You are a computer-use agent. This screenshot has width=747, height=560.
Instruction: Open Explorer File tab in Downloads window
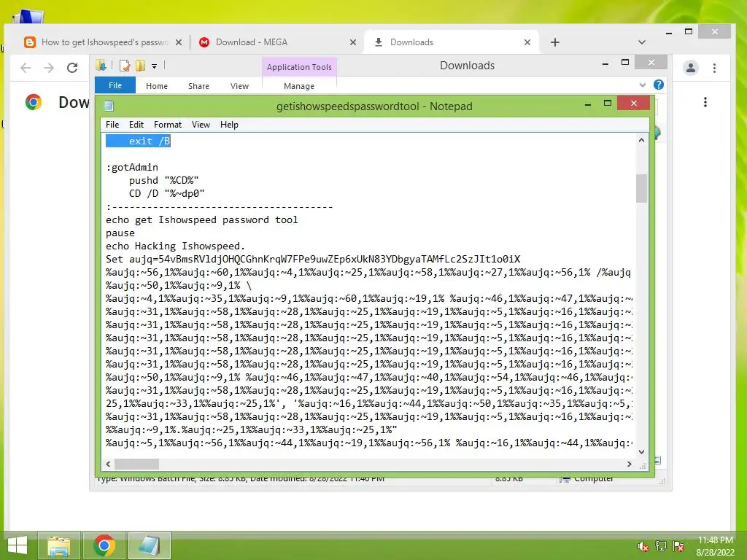click(x=115, y=85)
